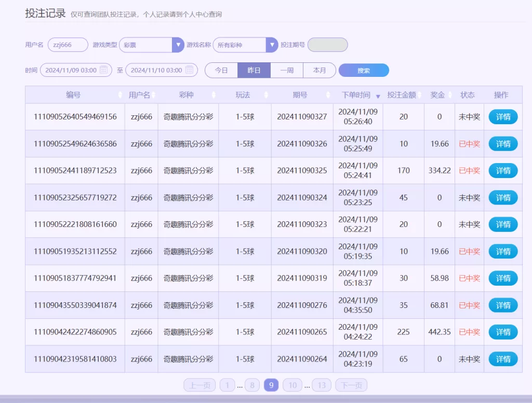The height and width of the screenshot is (403, 532).
Task: Open 详情 for period 202411090320
Action: (503, 251)
